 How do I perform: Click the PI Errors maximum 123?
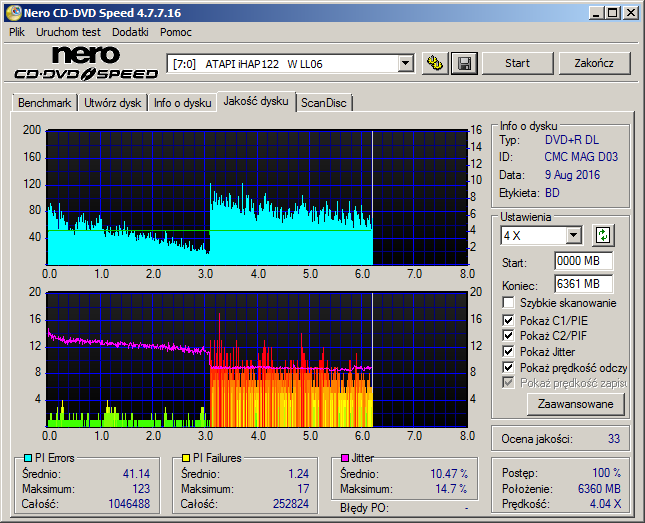[x=141, y=489]
